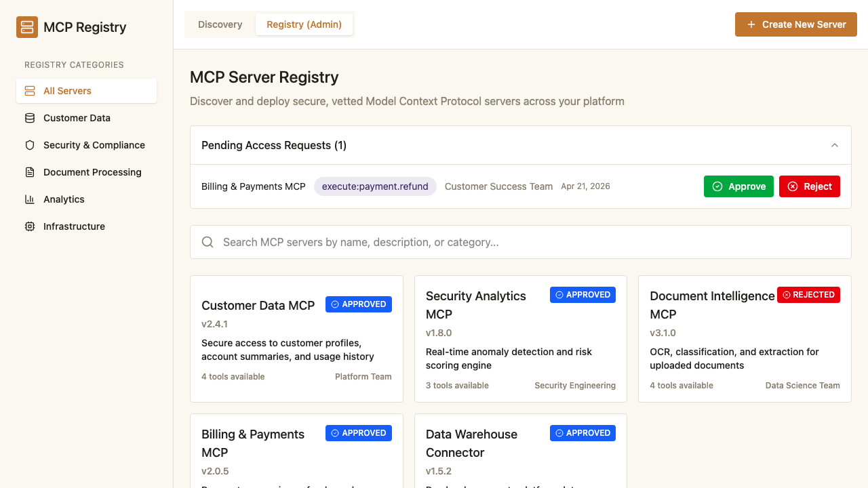Click REJECTED badge on Document Intelligence MCP

point(808,295)
